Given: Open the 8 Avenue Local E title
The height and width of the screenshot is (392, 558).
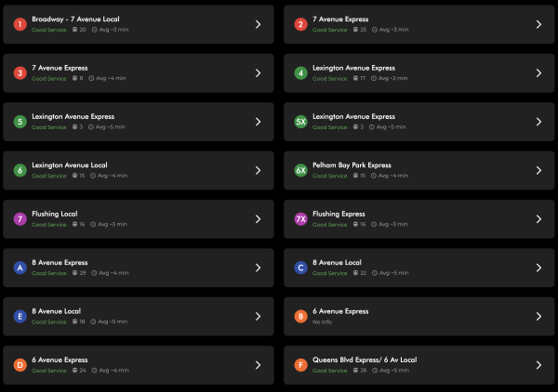Looking at the screenshot, I should [56, 311].
